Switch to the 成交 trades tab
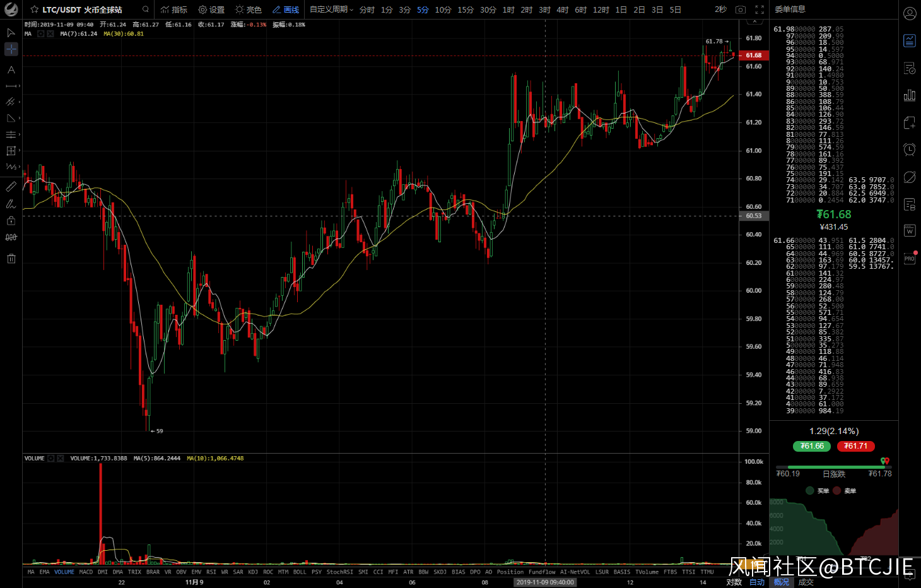Viewport: 921px width, 588px height. [806, 582]
